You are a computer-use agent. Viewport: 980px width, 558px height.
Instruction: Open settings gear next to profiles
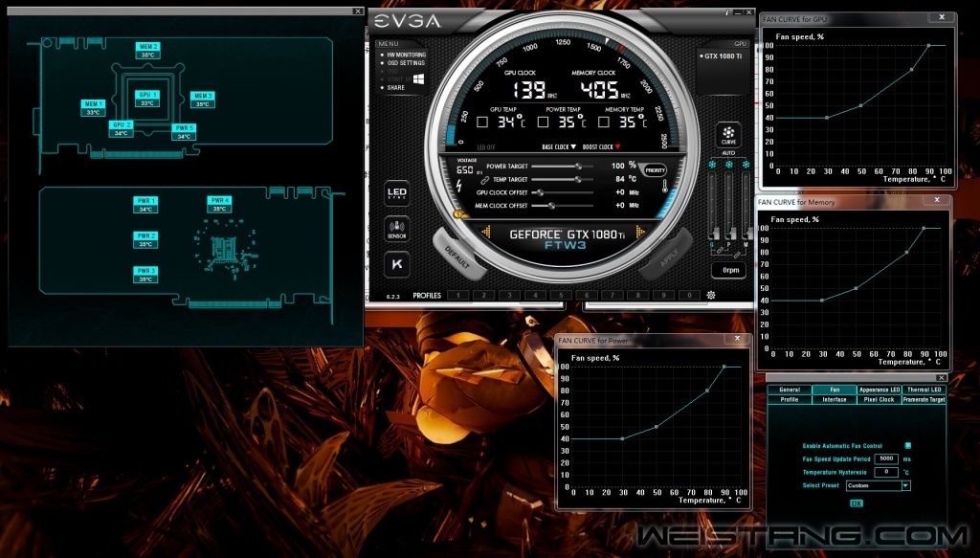[711, 295]
